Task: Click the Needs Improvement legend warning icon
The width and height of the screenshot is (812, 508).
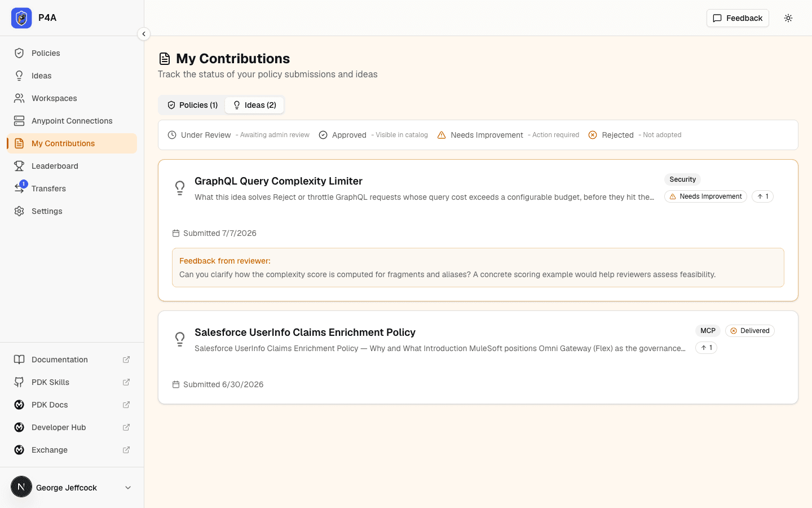Action: click(x=442, y=135)
